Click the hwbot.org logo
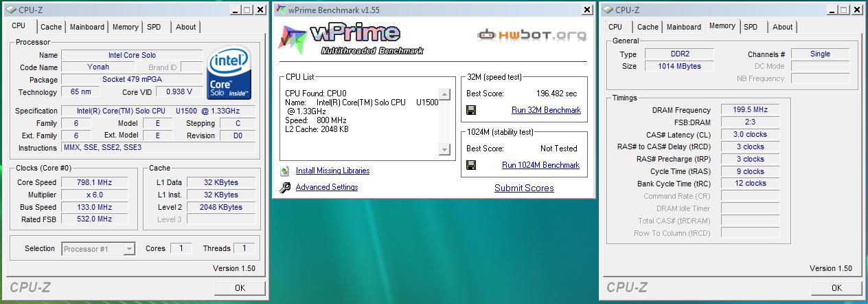Screen dimensions: 868x304 coord(532,35)
